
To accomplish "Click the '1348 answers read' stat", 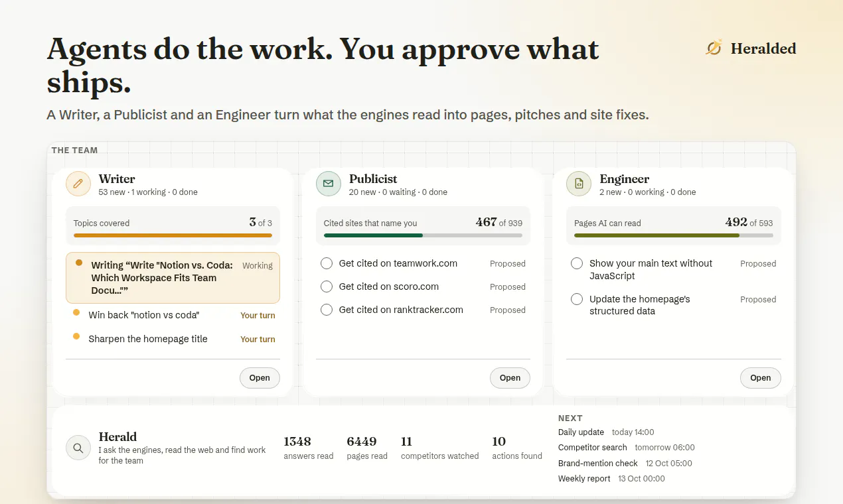I will (309, 448).
